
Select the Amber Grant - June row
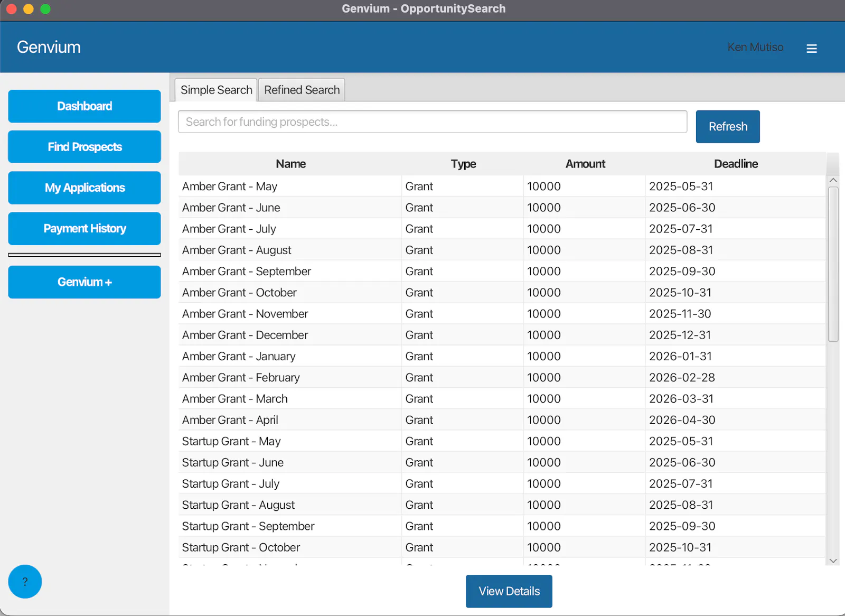(502, 208)
